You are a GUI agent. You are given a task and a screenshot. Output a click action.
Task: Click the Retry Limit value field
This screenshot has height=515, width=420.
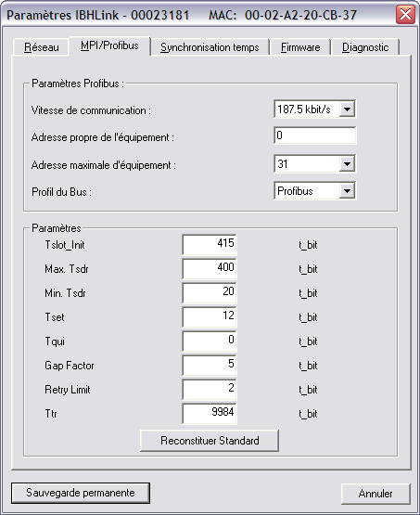tap(210, 389)
